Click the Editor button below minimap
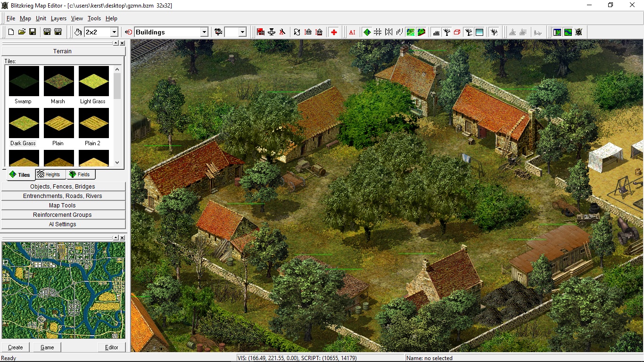This screenshot has height=362, width=644. [112, 347]
